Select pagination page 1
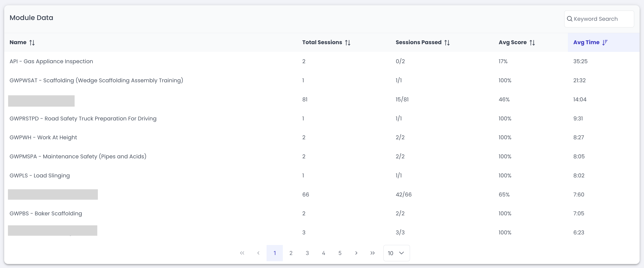The image size is (644, 268). click(x=274, y=253)
